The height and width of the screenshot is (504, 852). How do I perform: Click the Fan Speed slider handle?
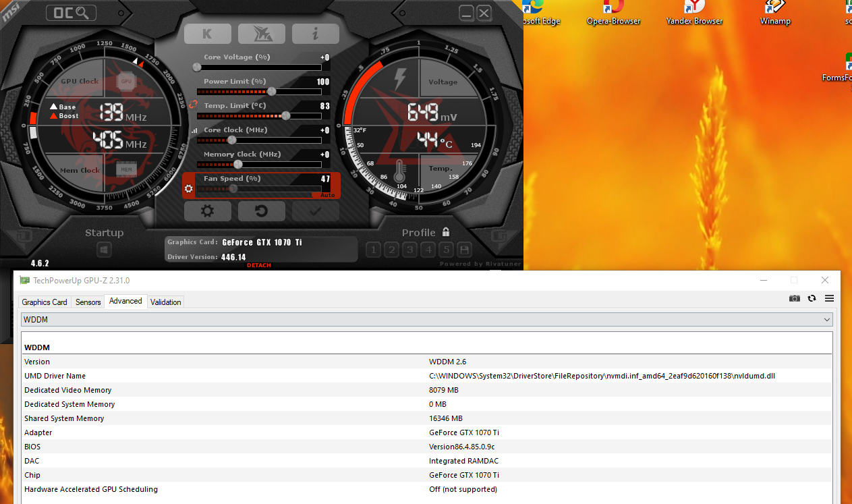pos(233,188)
